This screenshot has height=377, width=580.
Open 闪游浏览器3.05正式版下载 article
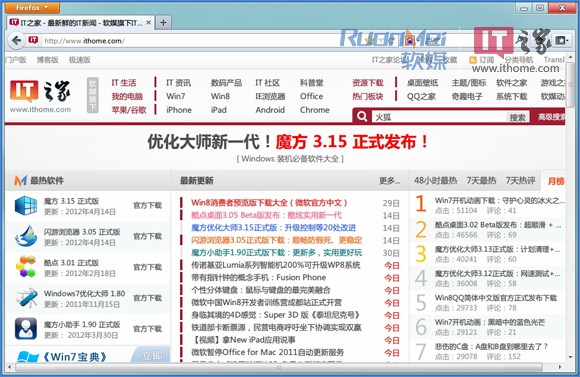[276, 240]
